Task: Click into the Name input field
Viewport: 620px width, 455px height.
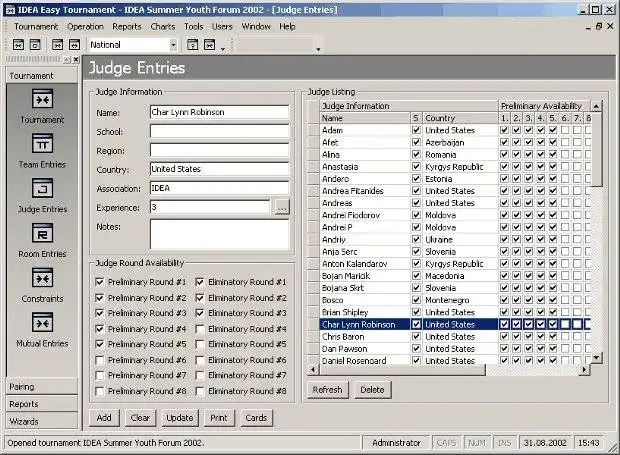Action: pyautogui.click(x=219, y=112)
